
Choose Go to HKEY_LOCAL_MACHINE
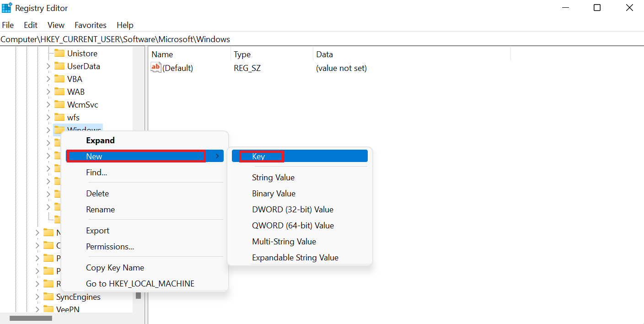click(145, 284)
